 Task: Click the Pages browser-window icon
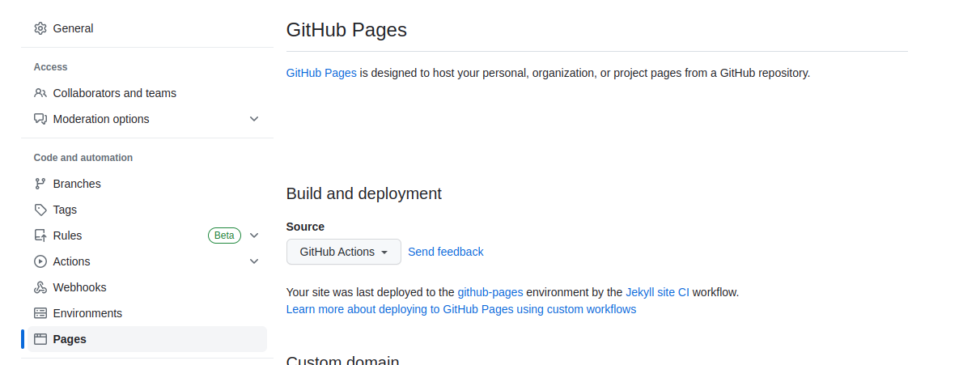point(40,339)
